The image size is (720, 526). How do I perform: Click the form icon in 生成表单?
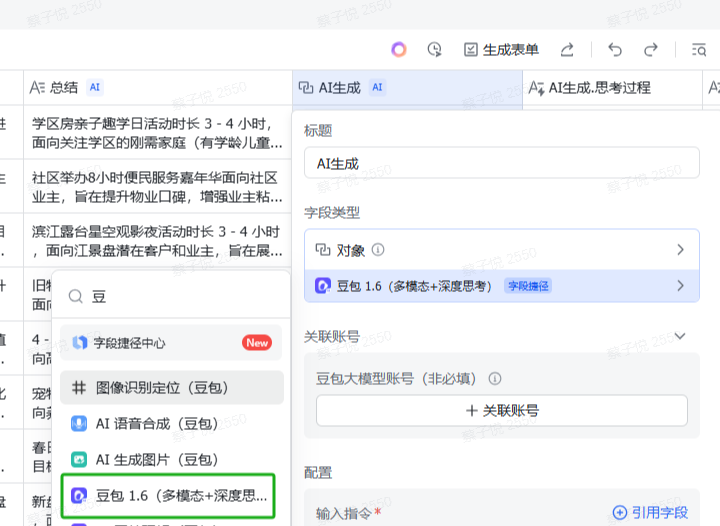(x=471, y=50)
